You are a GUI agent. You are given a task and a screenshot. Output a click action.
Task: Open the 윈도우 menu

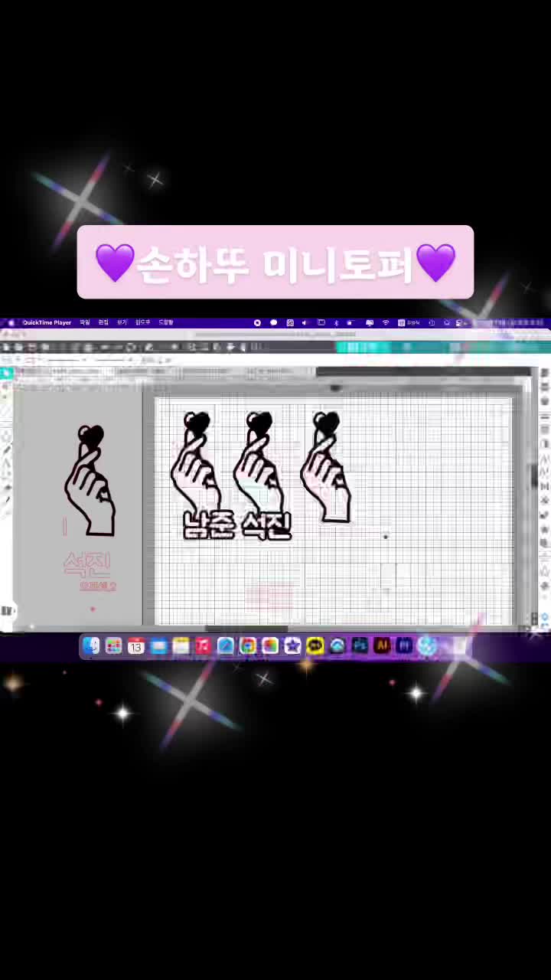point(143,322)
